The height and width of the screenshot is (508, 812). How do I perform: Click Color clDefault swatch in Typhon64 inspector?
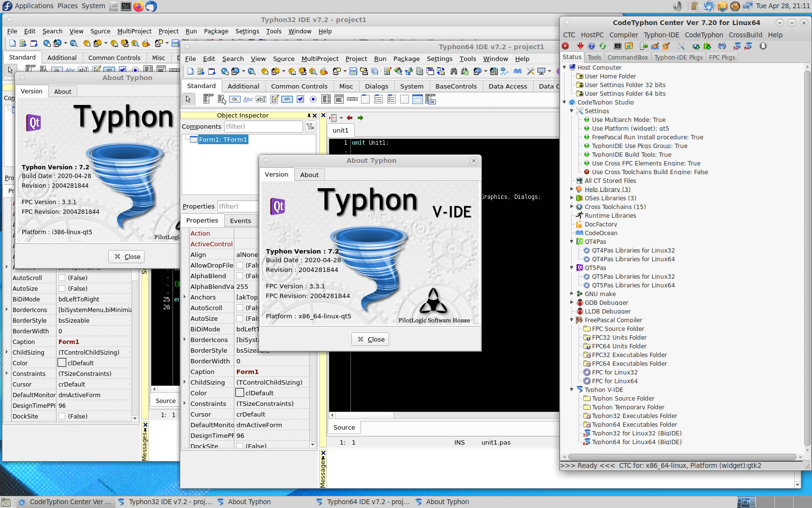[x=240, y=393]
